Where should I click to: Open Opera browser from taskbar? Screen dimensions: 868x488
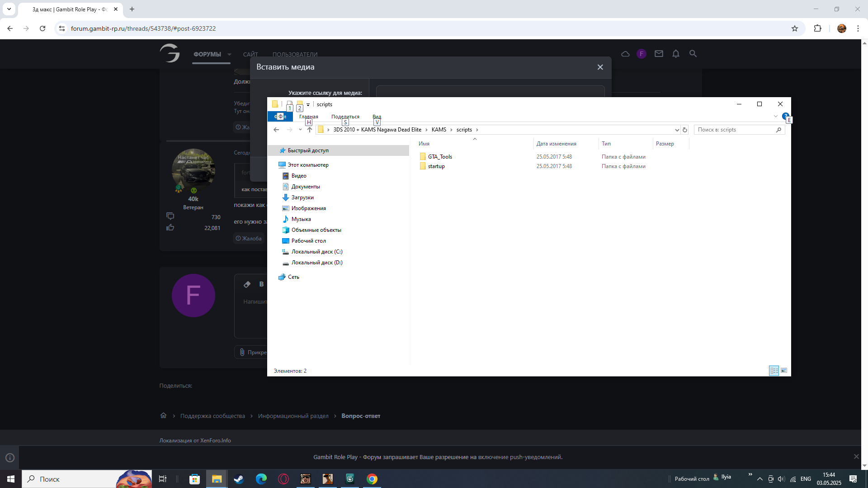(x=283, y=479)
